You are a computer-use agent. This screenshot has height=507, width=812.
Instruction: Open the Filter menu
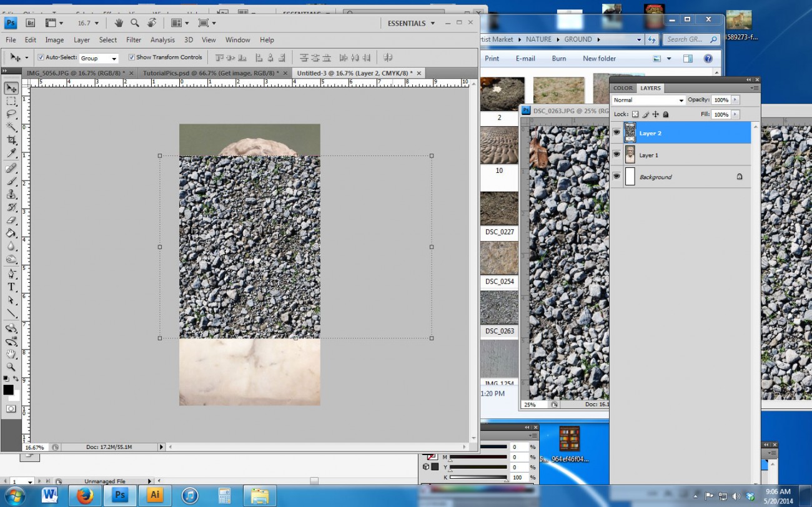pos(134,39)
